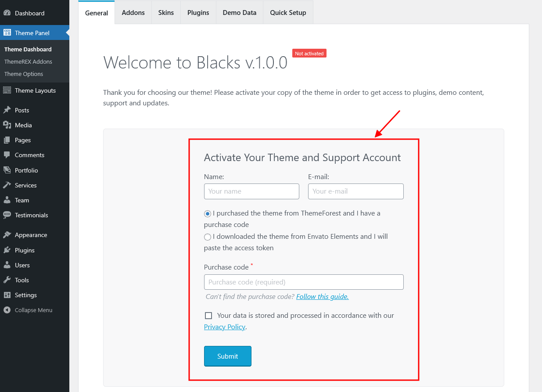Click the Portfolio icon

pos(7,170)
